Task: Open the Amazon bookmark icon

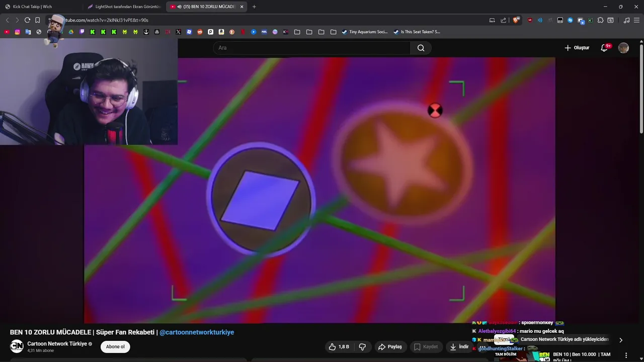Action: (x=221, y=32)
